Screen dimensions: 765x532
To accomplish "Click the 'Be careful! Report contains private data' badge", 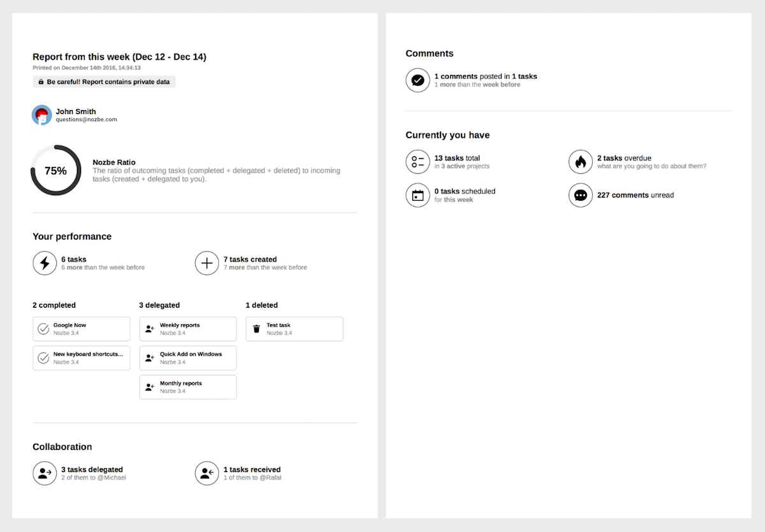I will click(x=104, y=82).
